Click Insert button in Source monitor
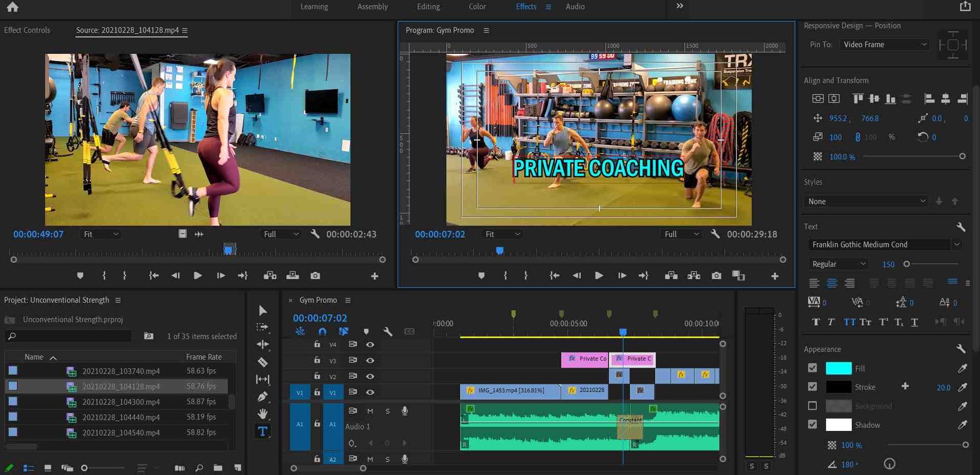Viewport: 980px width, 475px height. coord(270,276)
